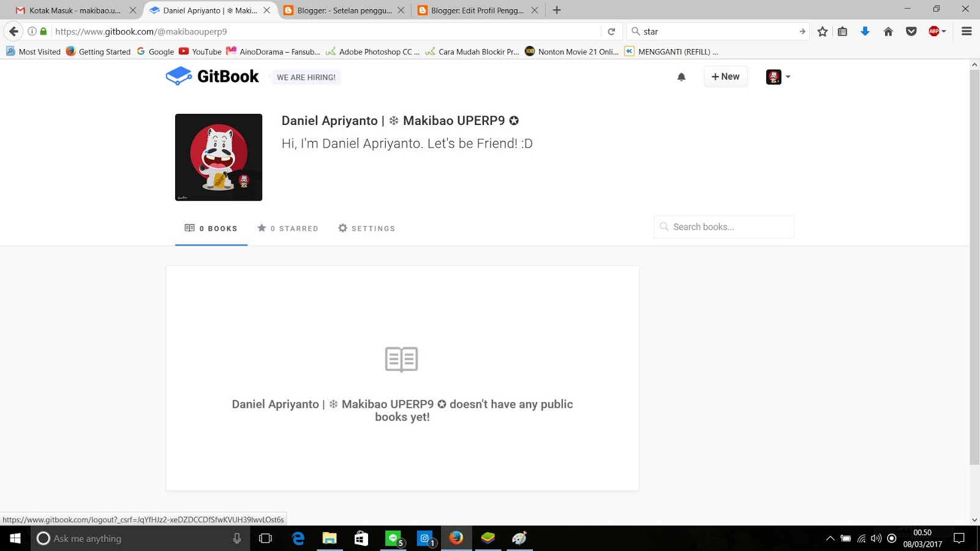Open Task View from the taskbar
This screenshot has height=551, width=980.
coord(266,539)
